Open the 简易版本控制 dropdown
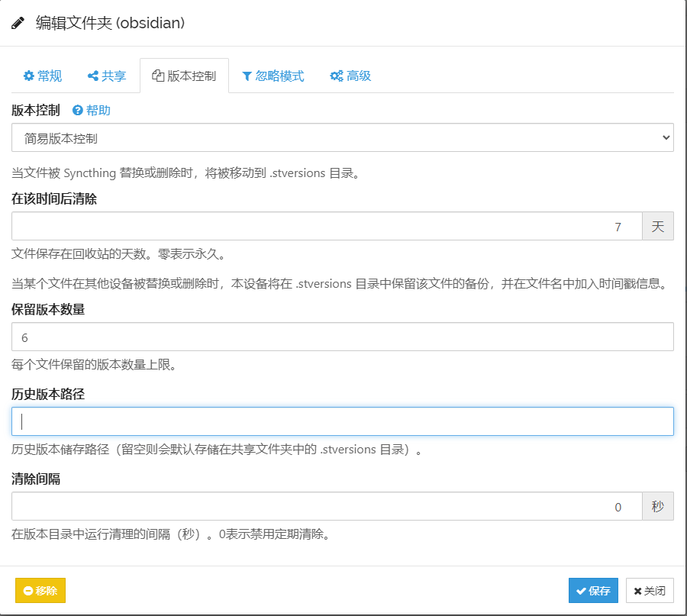Screen dimensions: 687x616 pyautogui.click(x=342, y=138)
